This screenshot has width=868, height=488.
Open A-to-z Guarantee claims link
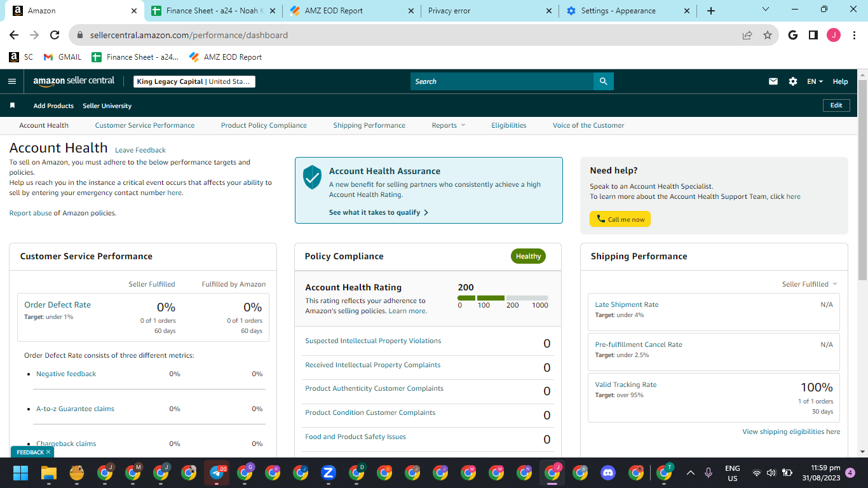(x=75, y=409)
